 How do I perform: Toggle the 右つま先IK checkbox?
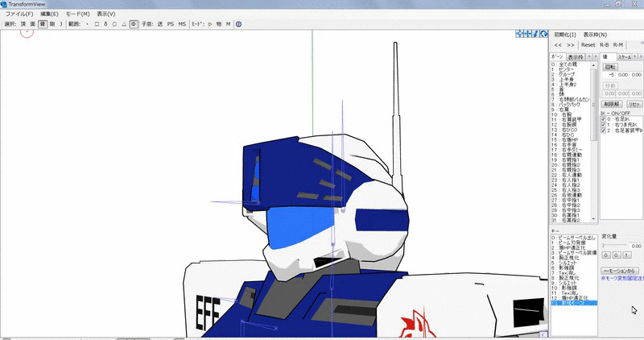(604, 125)
